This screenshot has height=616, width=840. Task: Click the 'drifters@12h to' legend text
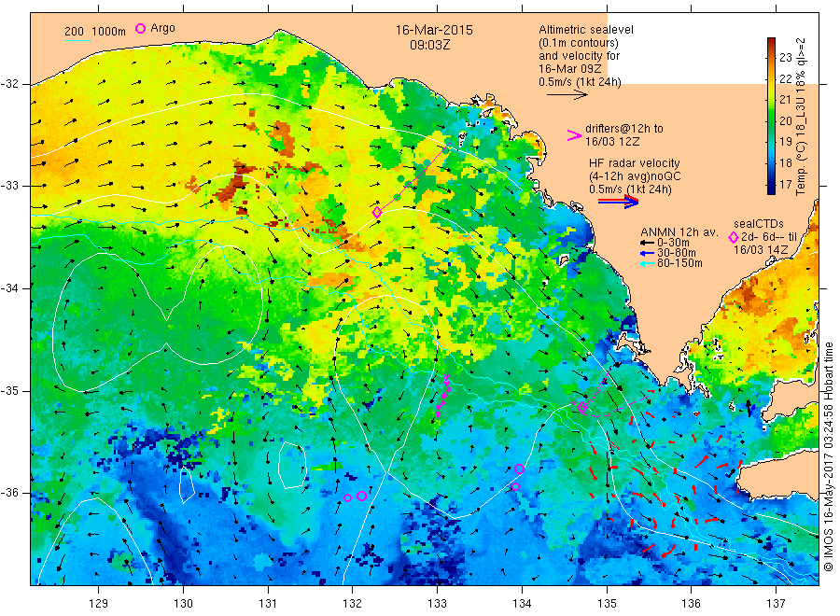624,129
